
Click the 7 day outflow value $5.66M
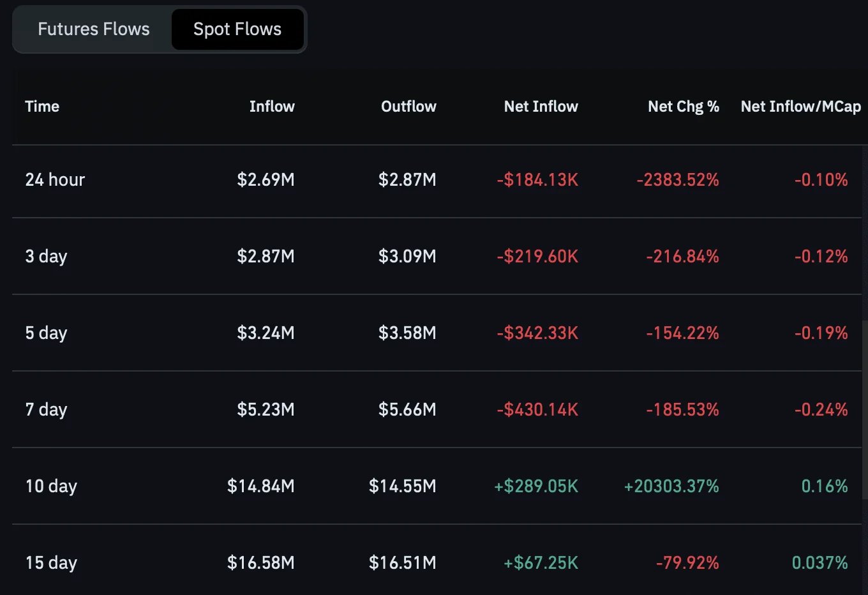(x=407, y=410)
